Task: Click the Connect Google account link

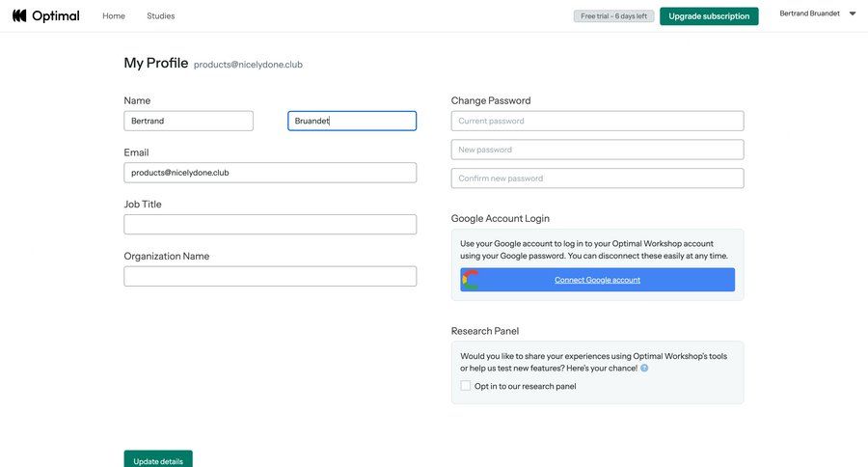Action: pos(597,280)
